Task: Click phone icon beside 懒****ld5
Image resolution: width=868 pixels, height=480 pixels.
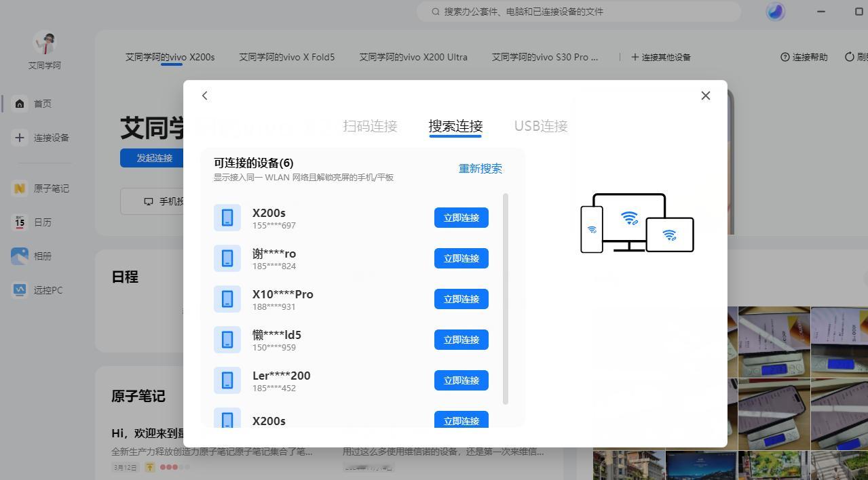Action: [x=227, y=340]
